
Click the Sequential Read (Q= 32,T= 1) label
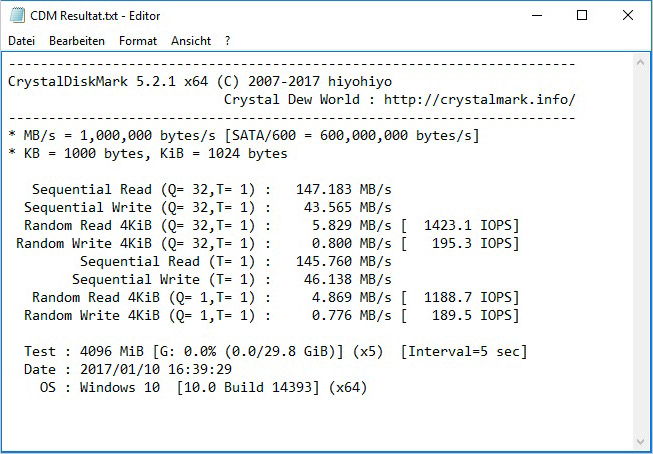coord(144,190)
